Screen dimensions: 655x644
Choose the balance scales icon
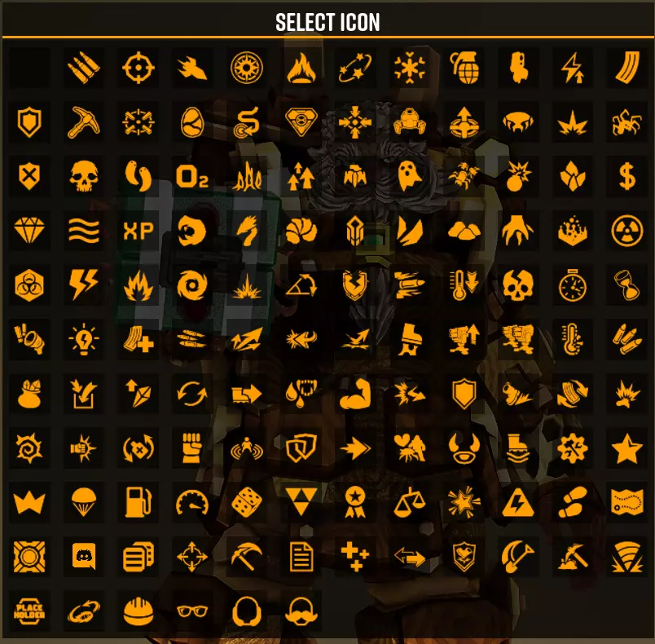click(409, 502)
